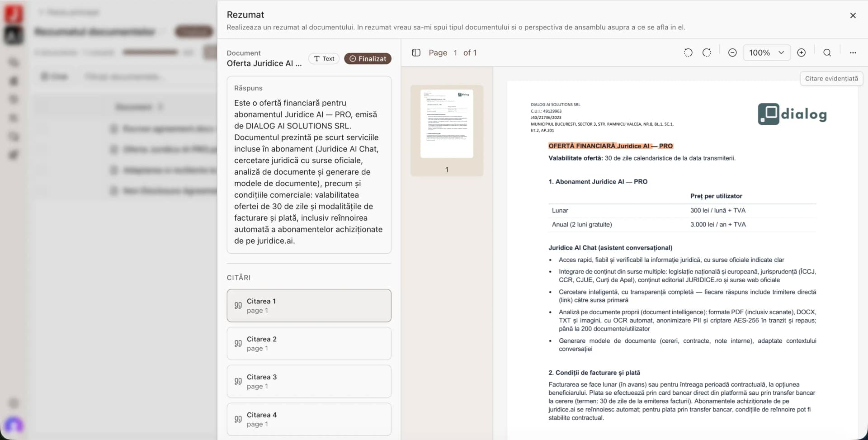Click the 'Juridice AI Chat (asistent conversațional)' heading
The width and height of the screenshot is (868, 440).
tap(610, 248)
